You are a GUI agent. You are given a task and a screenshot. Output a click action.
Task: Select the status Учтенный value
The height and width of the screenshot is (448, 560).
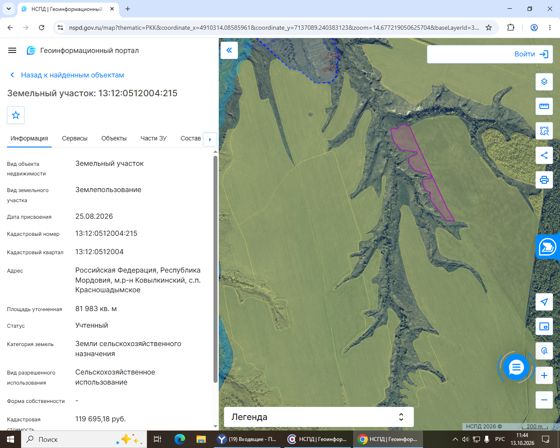point(91,325)
